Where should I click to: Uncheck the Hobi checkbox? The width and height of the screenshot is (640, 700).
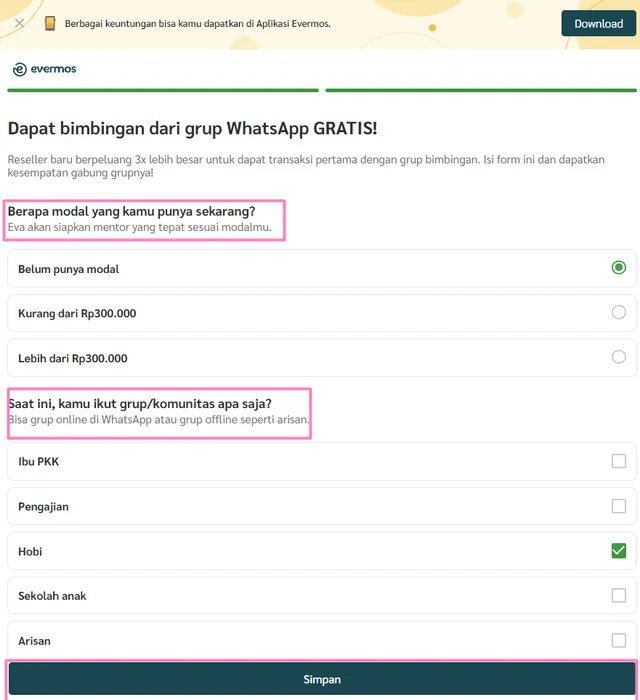pos(618,551)
